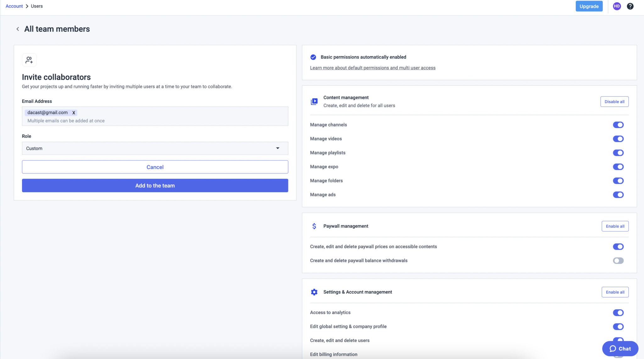The height and width of the screenshot is (359, 644).
Task: Click the blue checkmark basic permissions icon
Action: (x=313, y=57)
